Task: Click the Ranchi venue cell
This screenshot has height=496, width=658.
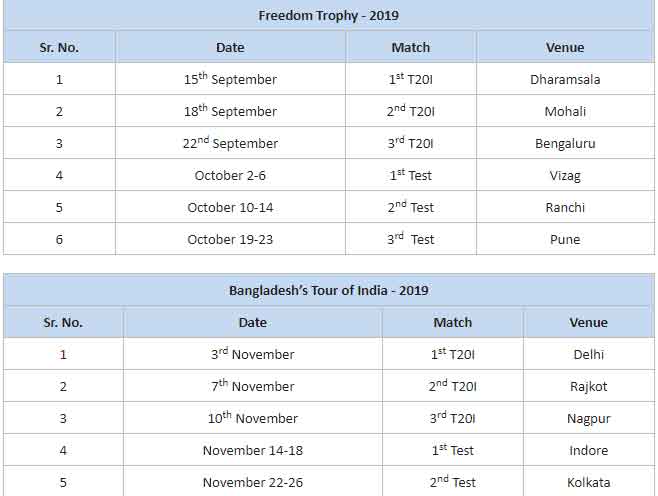Action: pos(565,207)
